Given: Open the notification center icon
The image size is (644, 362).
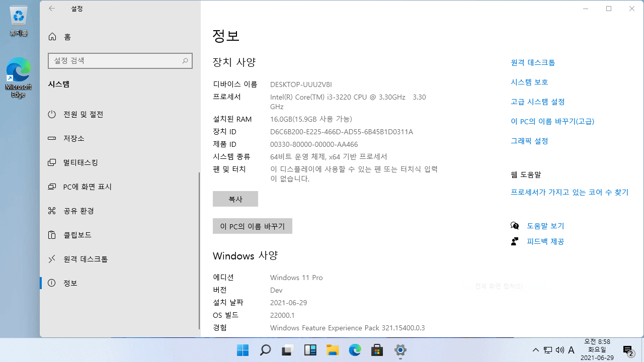Looking at the screenshot, I should [x=628, y=350].
